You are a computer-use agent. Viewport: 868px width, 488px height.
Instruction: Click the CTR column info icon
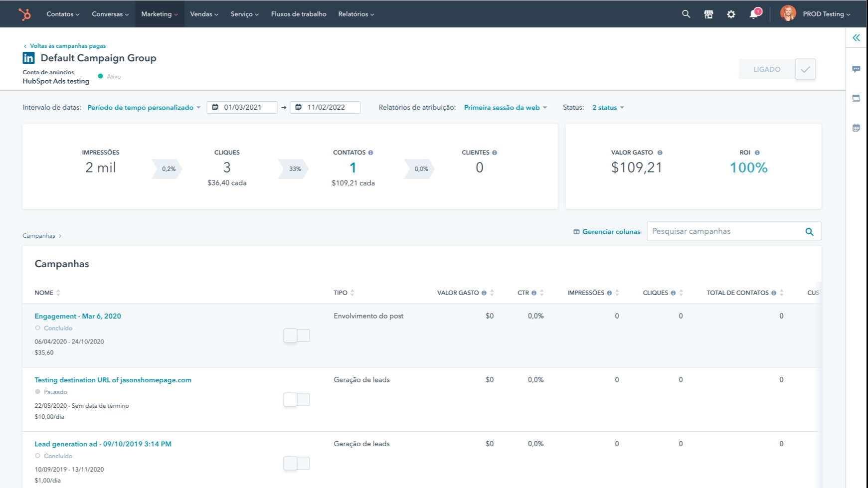click(534, 293)
